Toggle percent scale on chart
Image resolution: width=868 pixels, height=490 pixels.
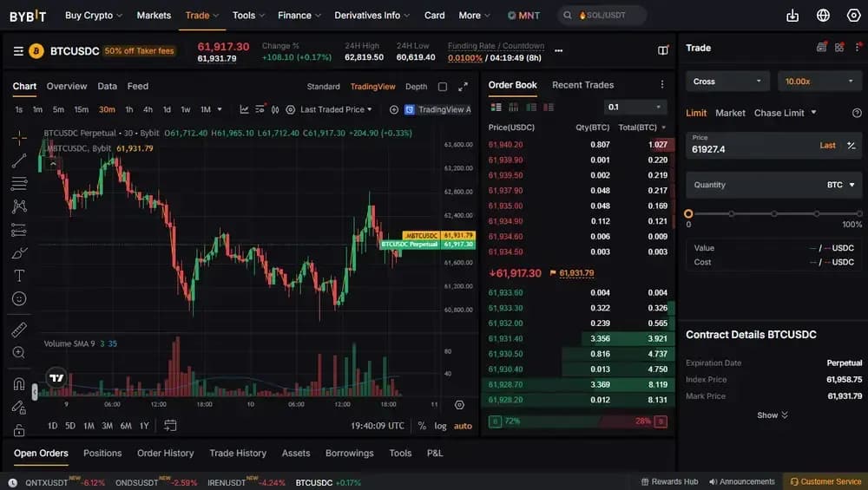422,426
